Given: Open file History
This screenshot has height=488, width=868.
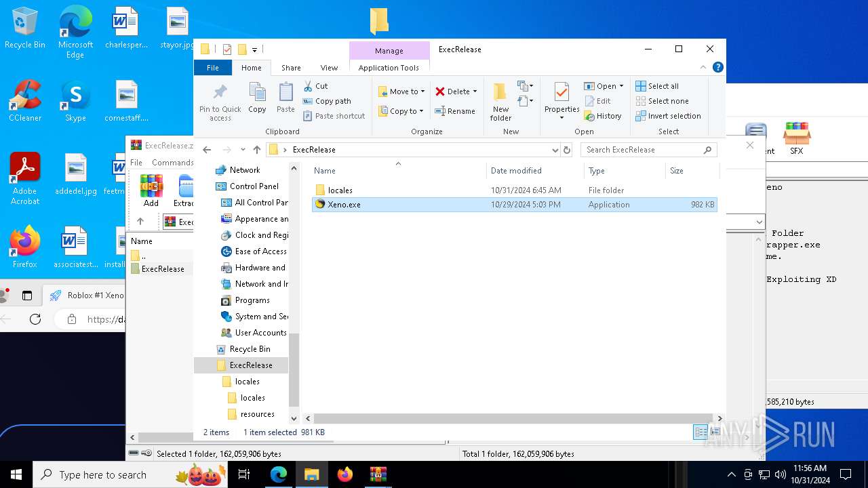Looking at the screenshot, I should [x=603, y=116].
